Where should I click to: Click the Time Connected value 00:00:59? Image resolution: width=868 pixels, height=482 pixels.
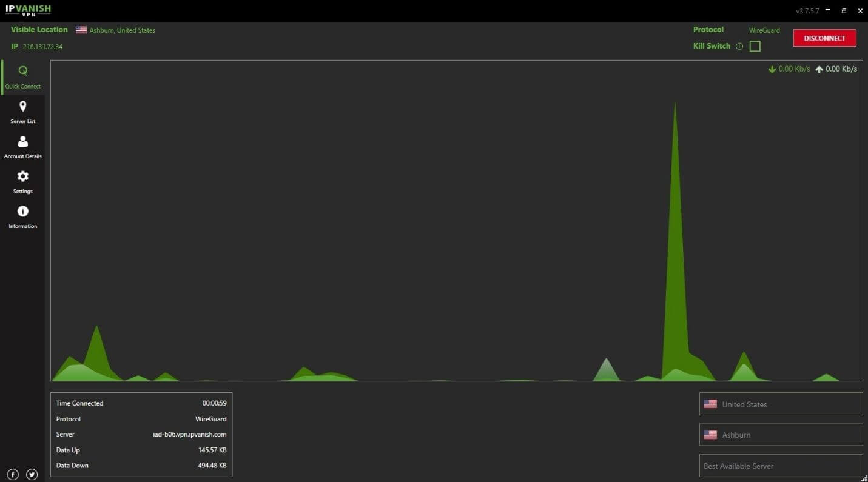pos(214,403)
